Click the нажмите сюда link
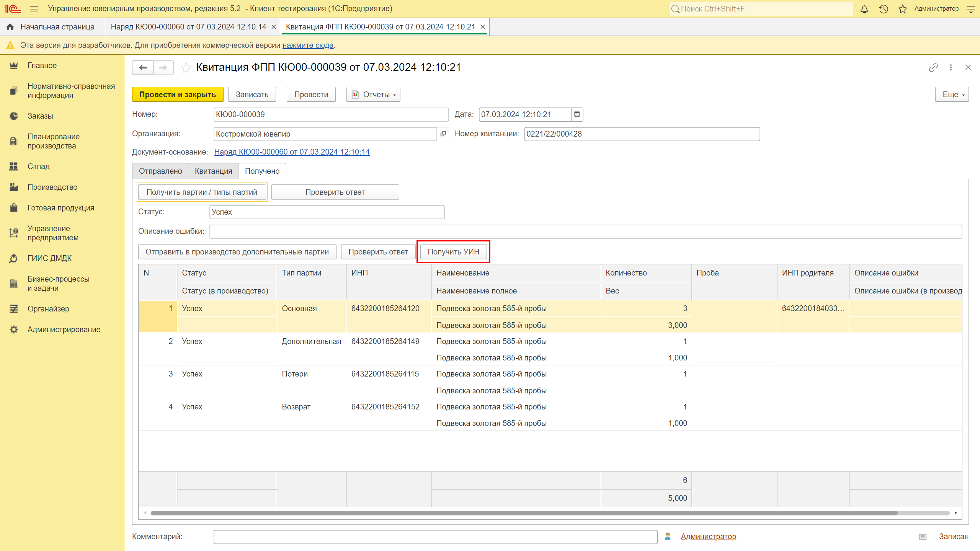 308,45
